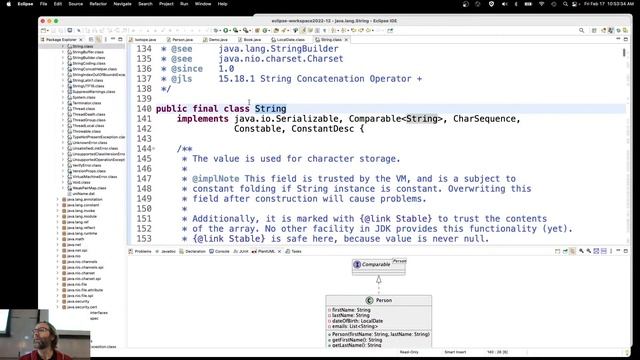Expand String.class in Package Explorer
The image size is (640, 360).
coord(63,47)
